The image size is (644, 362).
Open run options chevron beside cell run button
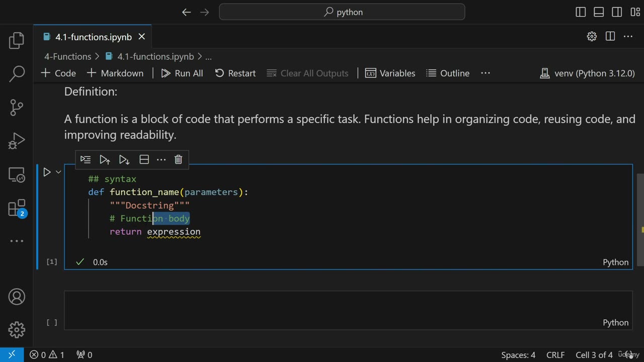(x=58, y=172)
